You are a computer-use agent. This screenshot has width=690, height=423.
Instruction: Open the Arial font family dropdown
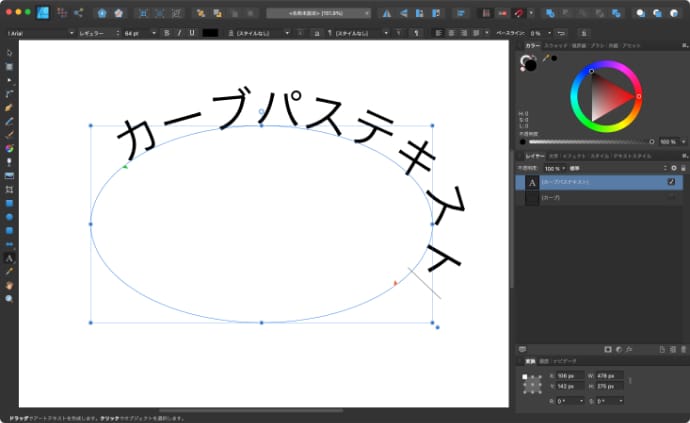40,33
